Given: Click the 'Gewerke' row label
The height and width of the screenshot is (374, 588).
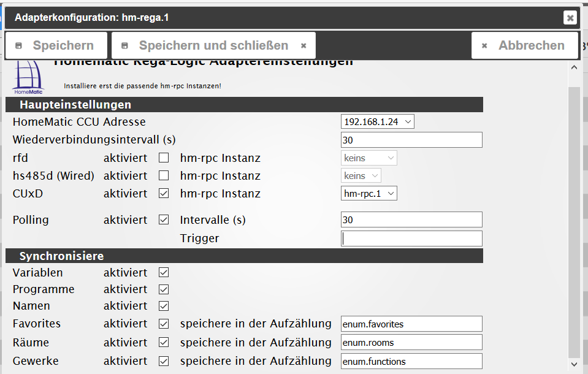Looking at the screenshot, I should click(x=36, y=361).
